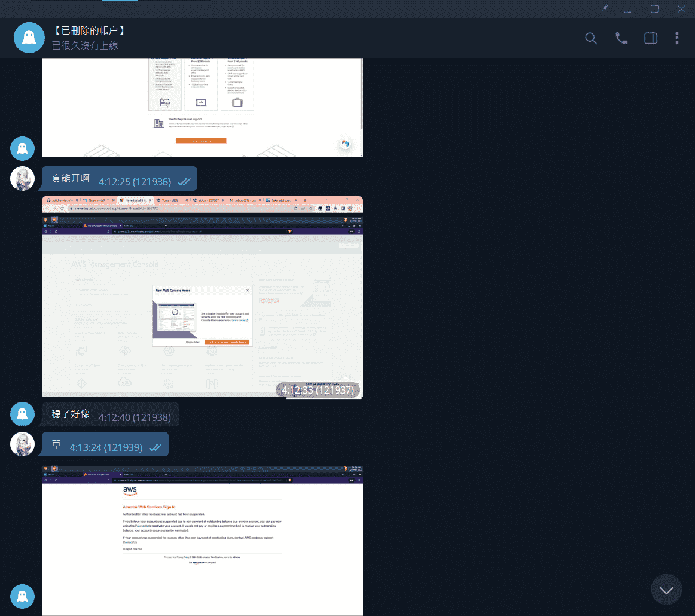Screen dimensions: 695x616
Task: Select the 稳了好像 message bubble
Action: point(111,414)
